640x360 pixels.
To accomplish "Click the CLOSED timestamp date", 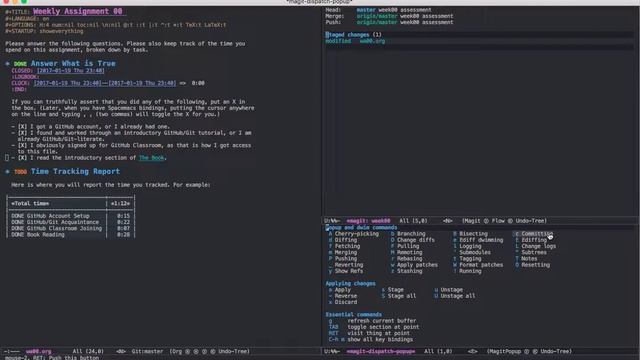I will (71, 71).
